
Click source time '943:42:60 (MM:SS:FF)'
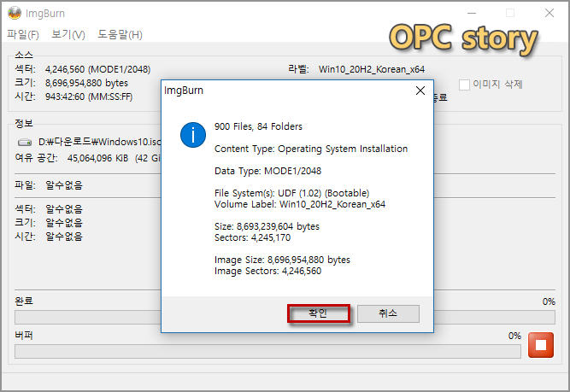(89, 97)
